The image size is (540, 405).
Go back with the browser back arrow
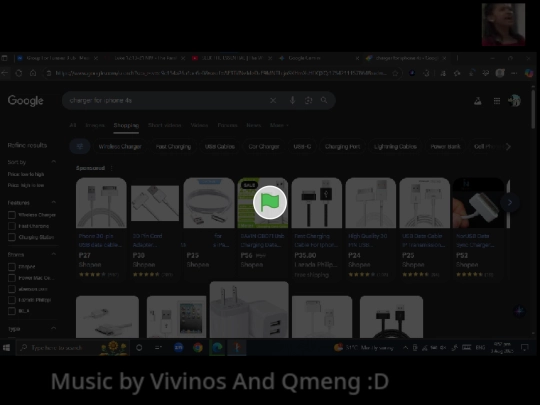[5, 73]
